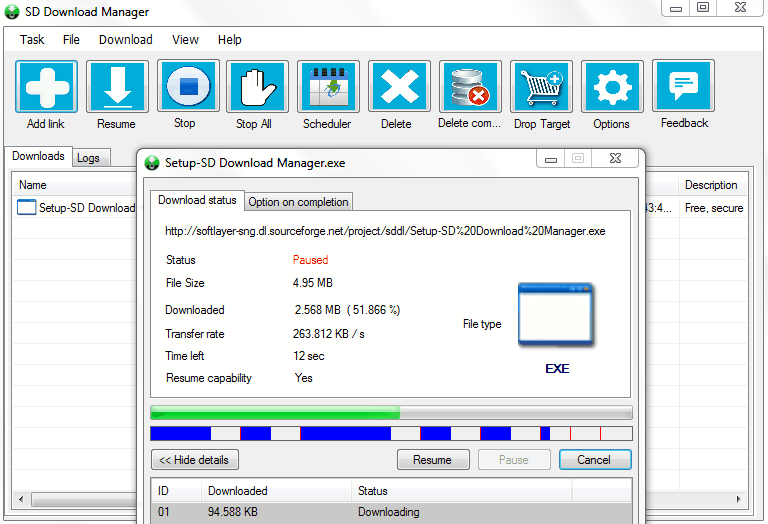Click the file icon of Setup-SD Download row
Image resolution: width=768 pixels, height=524 pixels.
click(26, 208)
